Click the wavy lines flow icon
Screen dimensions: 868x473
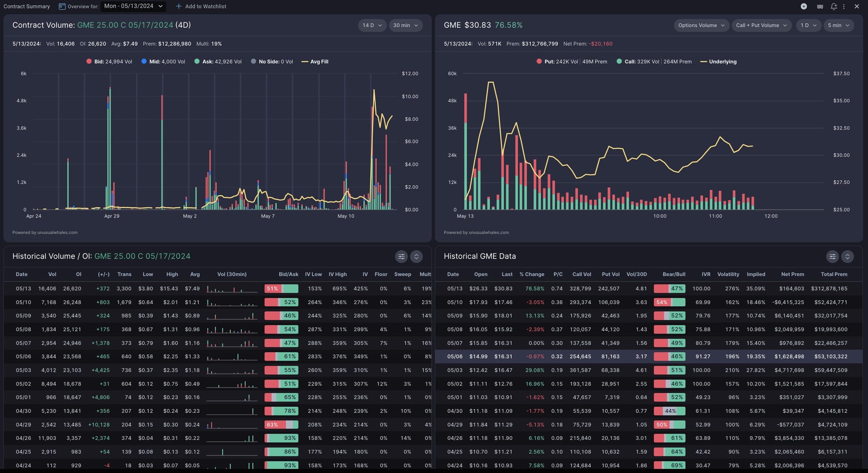pos(820,7)
